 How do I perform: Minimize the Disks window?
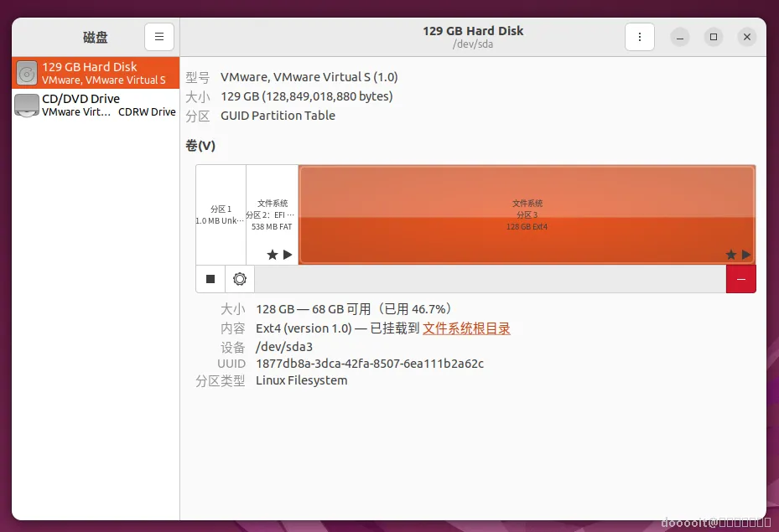coord(680,37)
